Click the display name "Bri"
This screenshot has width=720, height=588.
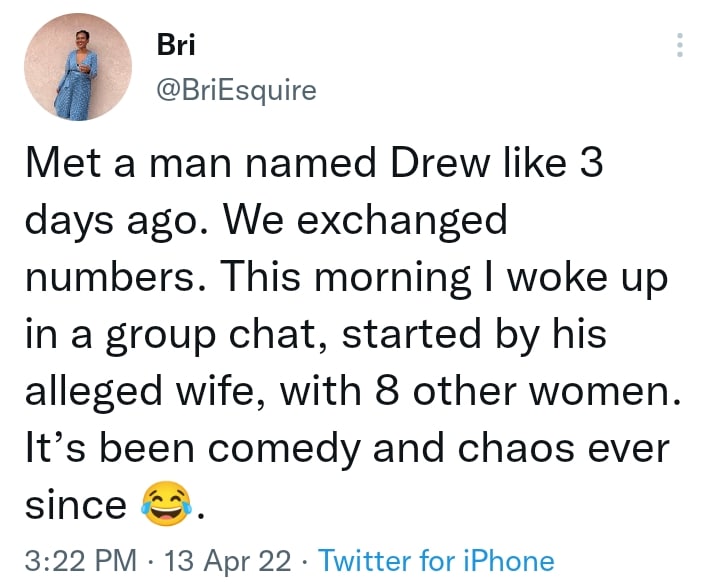[176, 46]
